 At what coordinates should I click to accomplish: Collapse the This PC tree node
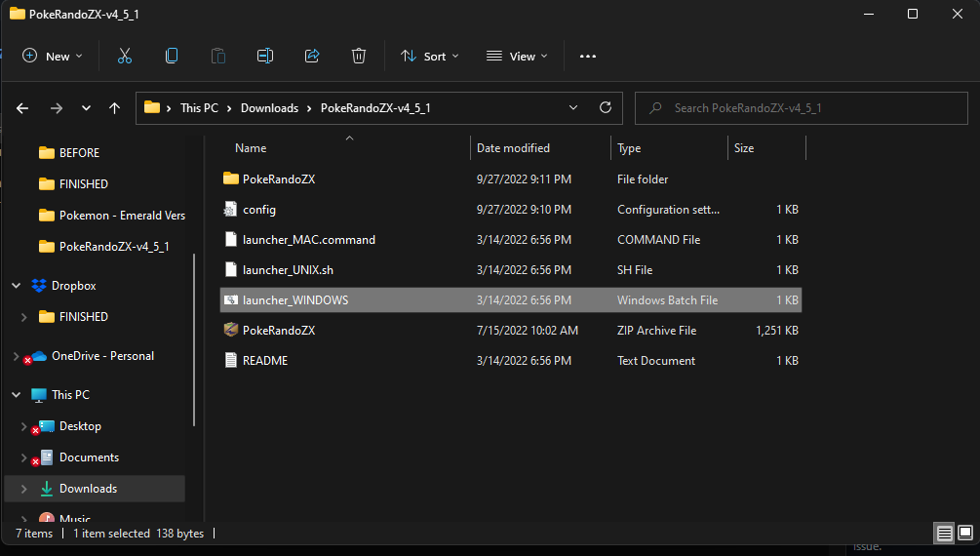point(17,395)
